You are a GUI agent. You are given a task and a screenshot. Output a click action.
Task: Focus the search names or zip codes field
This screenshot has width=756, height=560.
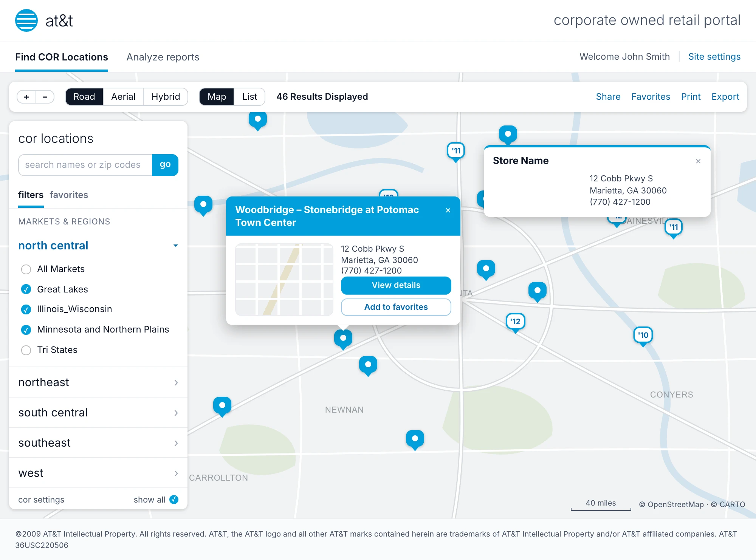pyautogui.click(x=85, y=165)
